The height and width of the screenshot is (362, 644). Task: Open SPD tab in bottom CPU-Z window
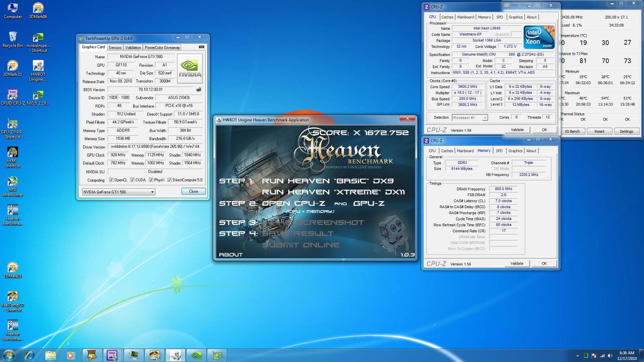pyautogui.click(x=499, y=151)
